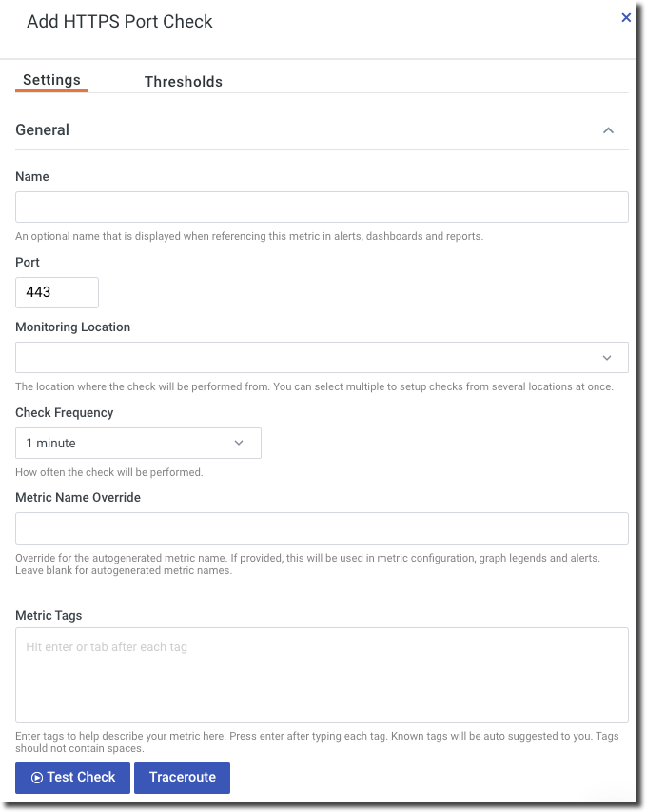Click the Add HTTPS Port Check title

[120, 22]
